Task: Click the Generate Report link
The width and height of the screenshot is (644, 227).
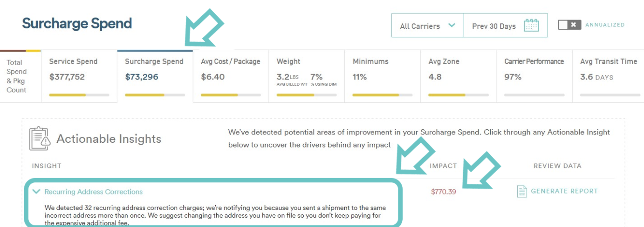Action: [564, 191]
